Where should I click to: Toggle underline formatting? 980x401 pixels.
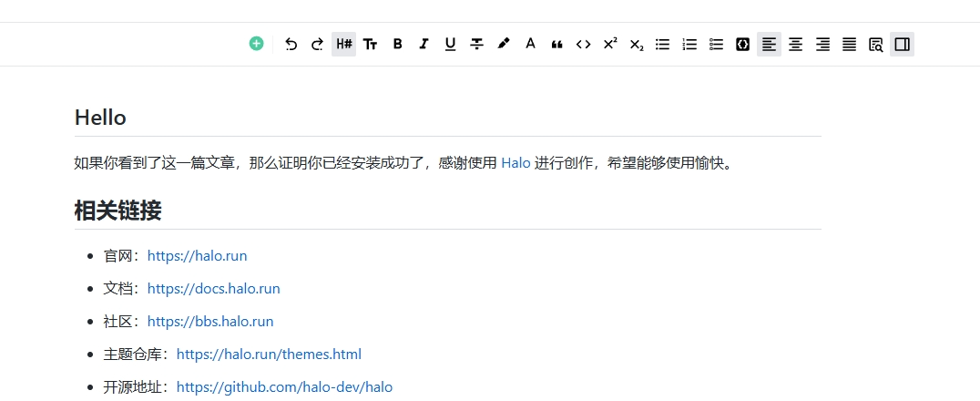[450, 44]
